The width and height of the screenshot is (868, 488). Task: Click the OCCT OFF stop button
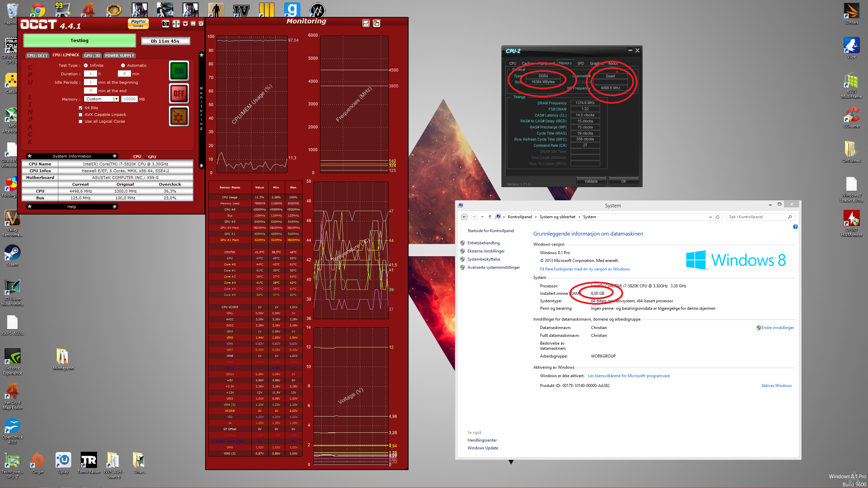click(179, 93)
